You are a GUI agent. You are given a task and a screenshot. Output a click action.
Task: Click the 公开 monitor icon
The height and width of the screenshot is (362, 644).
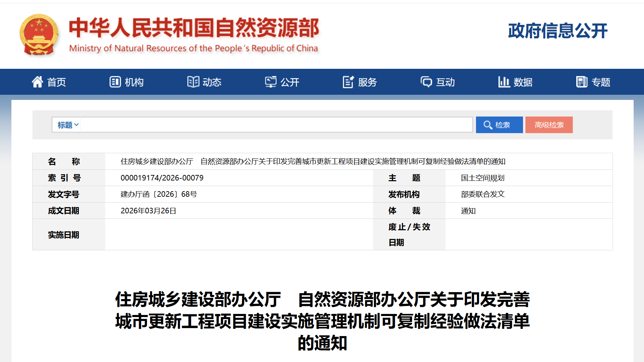click(271, 82)
